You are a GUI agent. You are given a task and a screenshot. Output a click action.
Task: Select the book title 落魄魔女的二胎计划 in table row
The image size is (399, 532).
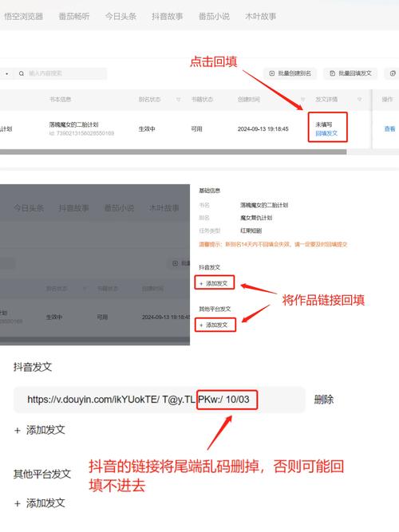click(73, 124)
